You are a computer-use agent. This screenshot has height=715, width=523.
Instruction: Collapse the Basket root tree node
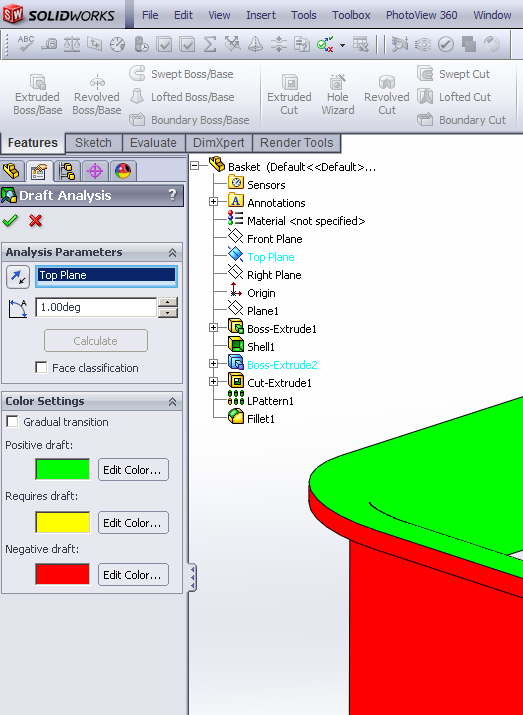tap(195, 166)
